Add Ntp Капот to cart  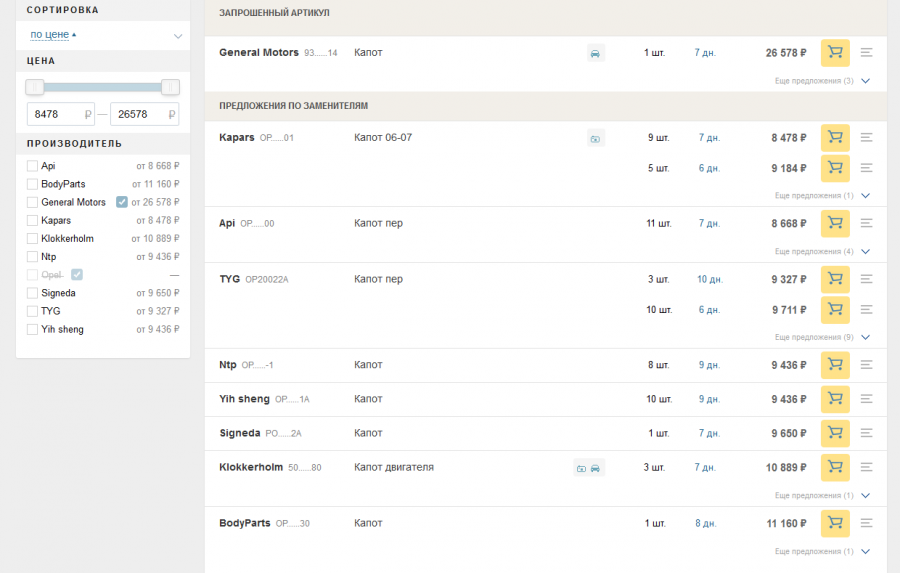[835, 365]
